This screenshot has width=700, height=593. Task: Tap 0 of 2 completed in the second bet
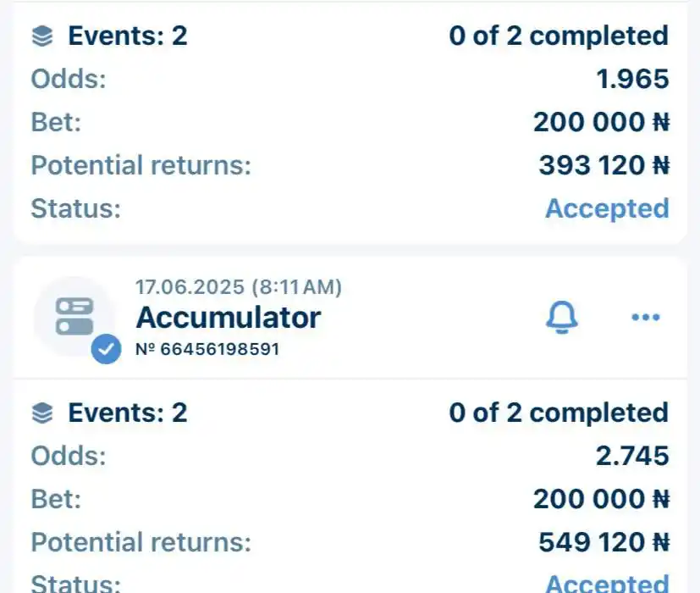tap(559, 413)
